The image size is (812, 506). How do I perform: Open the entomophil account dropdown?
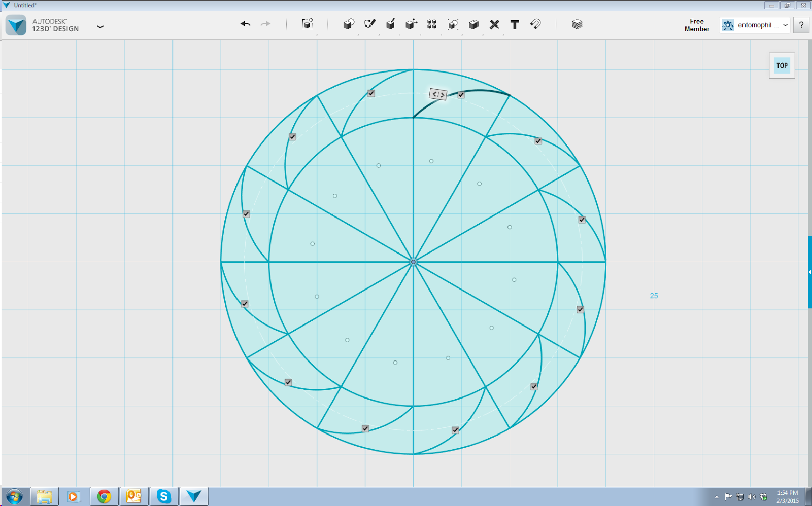(755, 25)
